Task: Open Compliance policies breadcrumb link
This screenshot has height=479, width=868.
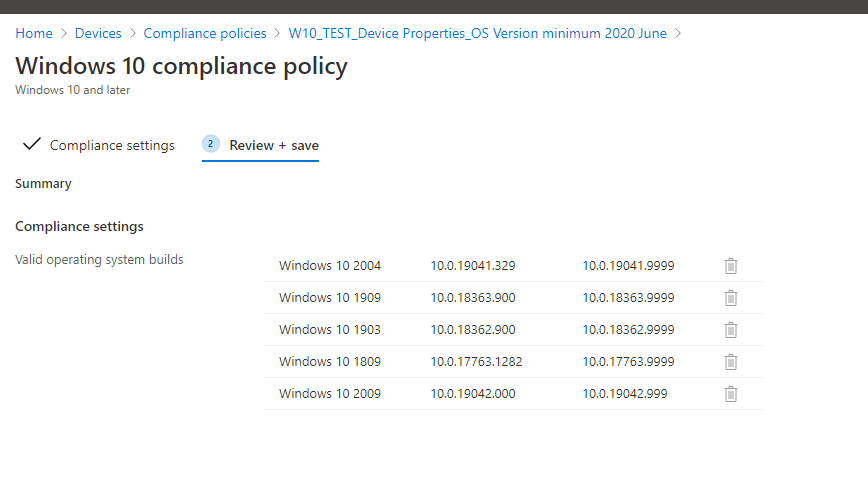Action: click(205, 33)
